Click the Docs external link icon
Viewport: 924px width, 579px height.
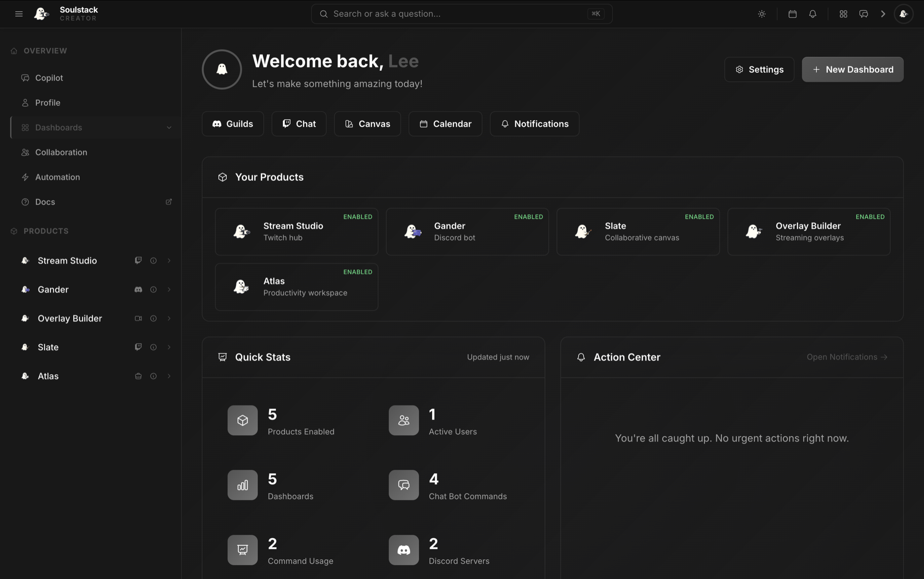168,202
